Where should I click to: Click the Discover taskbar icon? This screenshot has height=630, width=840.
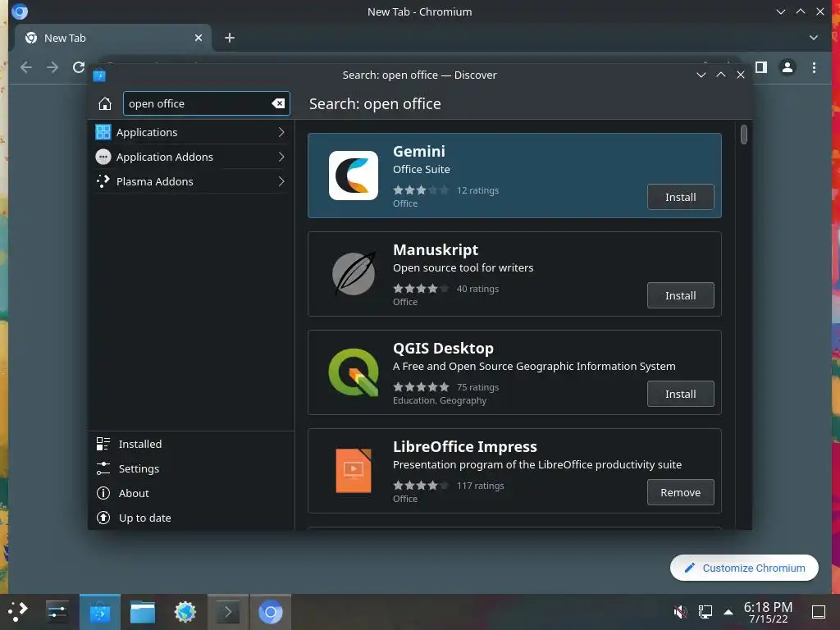pyautogui.click(x=99, y=611)
